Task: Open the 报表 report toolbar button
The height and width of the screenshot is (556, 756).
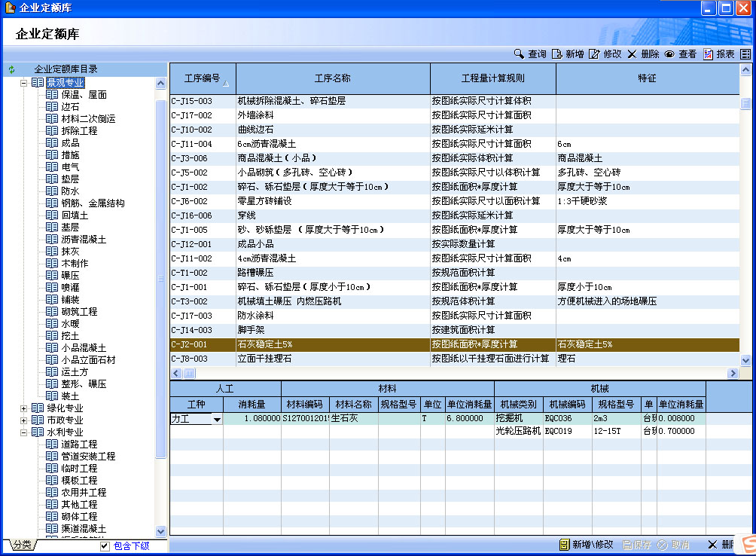Action: tap(718, 54)
